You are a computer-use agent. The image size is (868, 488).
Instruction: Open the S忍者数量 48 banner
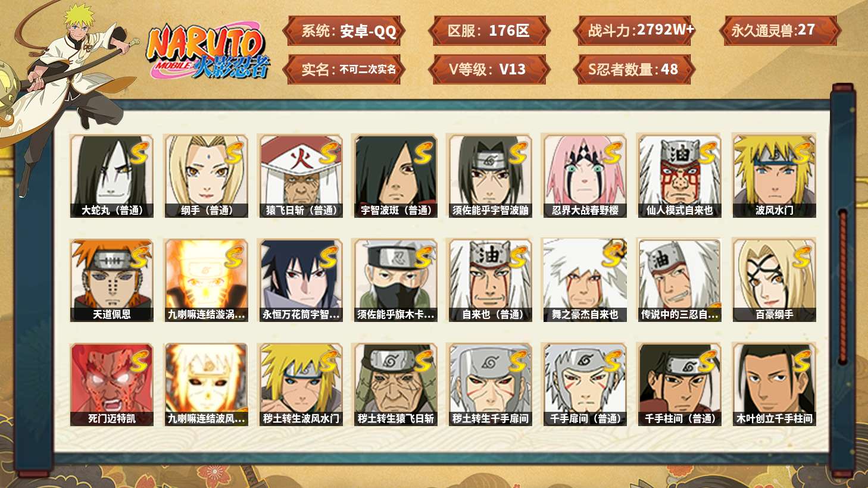pos(635,69)
